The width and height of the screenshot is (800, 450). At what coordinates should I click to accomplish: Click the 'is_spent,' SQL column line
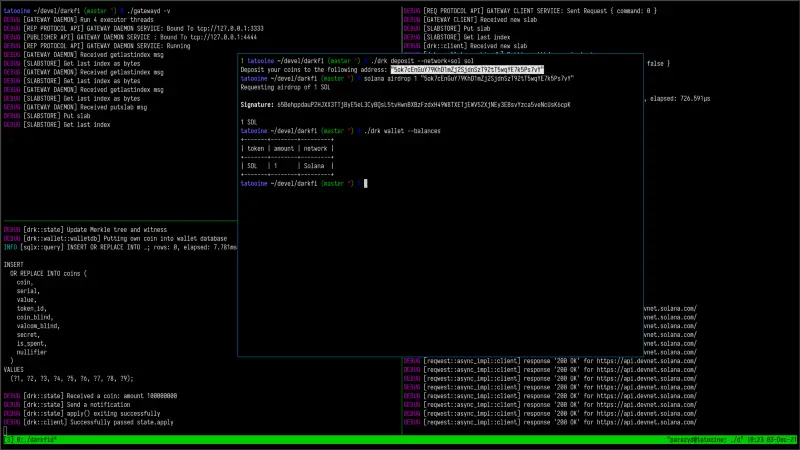31,343
